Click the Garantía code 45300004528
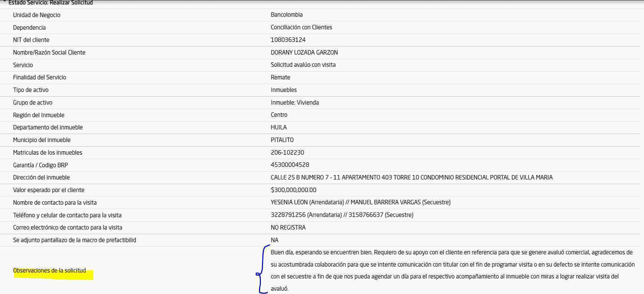644x294 pixels. [x=290, y=165]
